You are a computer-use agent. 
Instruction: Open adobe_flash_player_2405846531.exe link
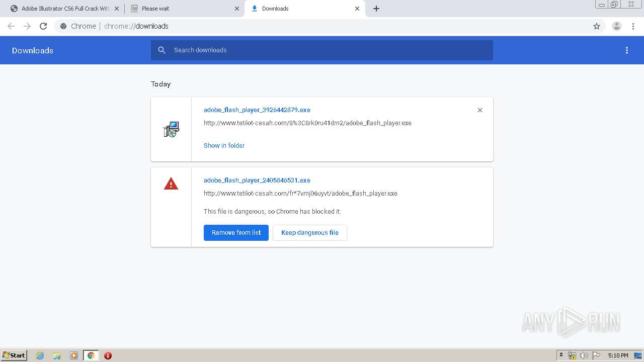click(x=257, y=180)
